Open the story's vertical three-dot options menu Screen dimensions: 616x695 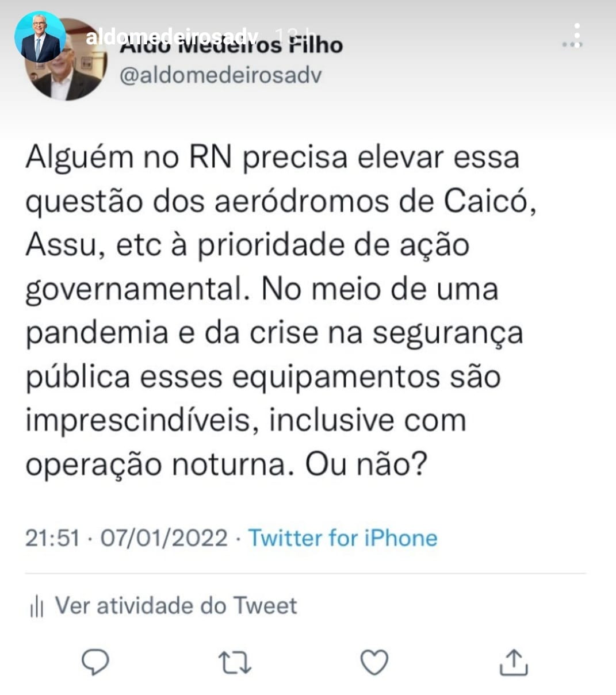577,36
